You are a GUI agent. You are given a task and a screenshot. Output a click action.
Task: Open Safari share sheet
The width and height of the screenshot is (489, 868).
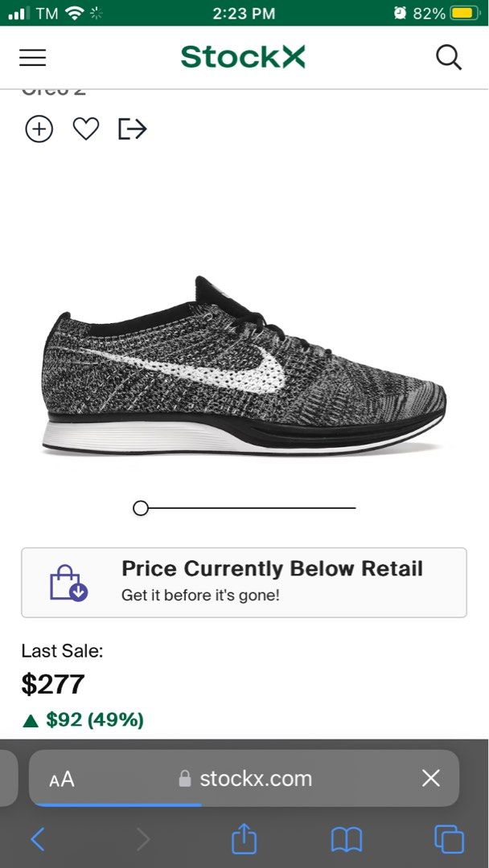[x=244, y=839]
